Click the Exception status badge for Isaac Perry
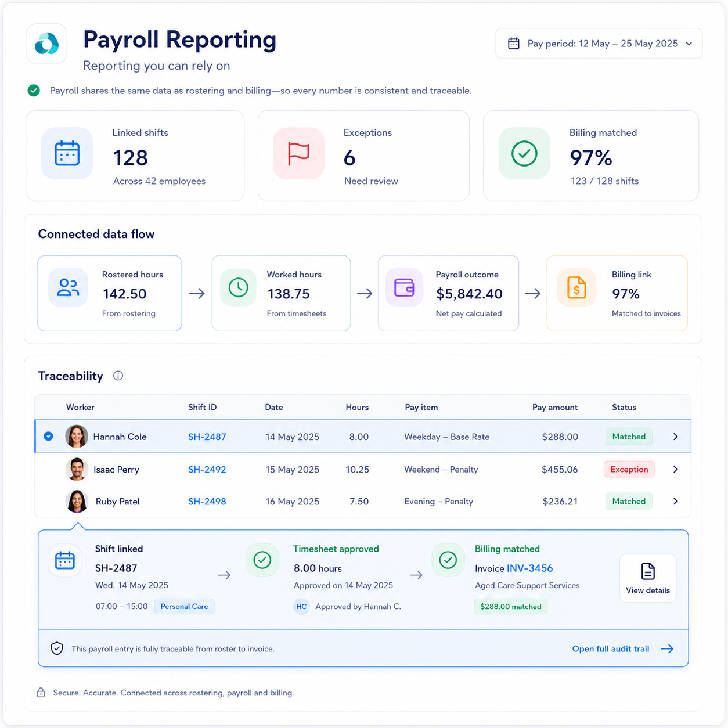 point(629,469)
